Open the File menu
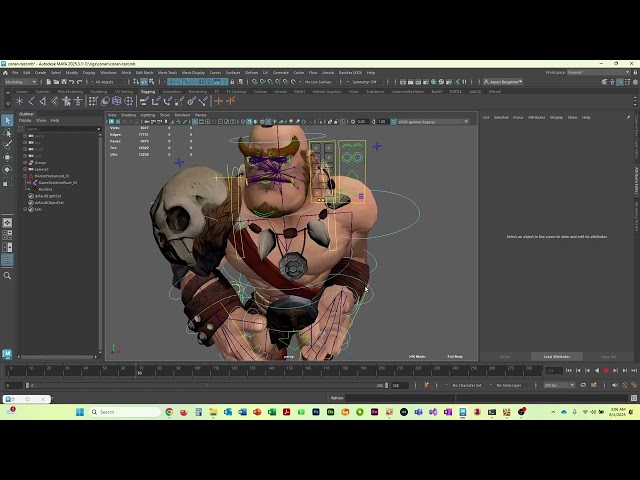 15,73
